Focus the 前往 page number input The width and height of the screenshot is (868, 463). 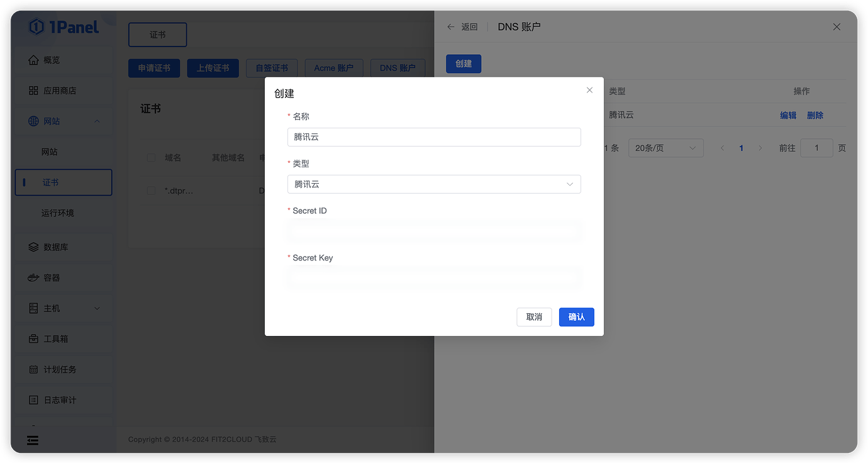click(816, 148)
